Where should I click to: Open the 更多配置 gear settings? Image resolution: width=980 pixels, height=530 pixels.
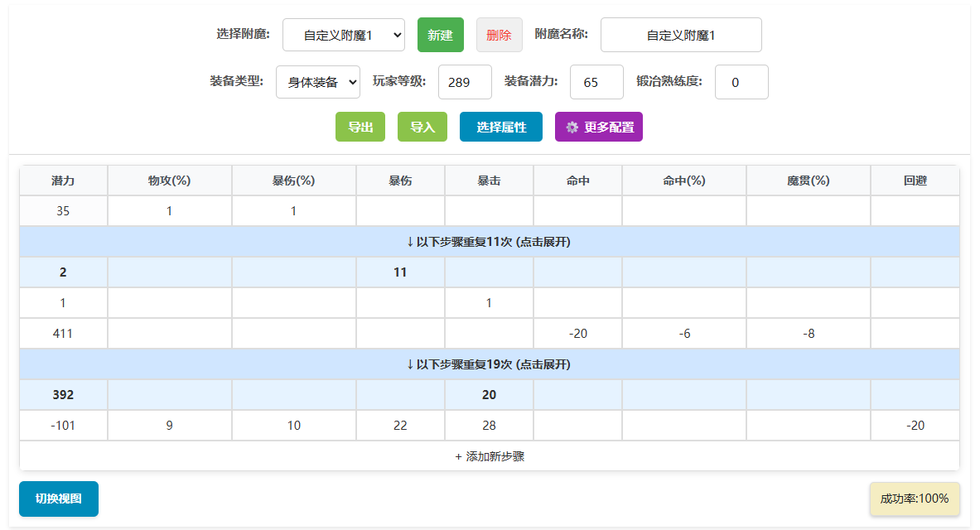(x=598, y=127)
